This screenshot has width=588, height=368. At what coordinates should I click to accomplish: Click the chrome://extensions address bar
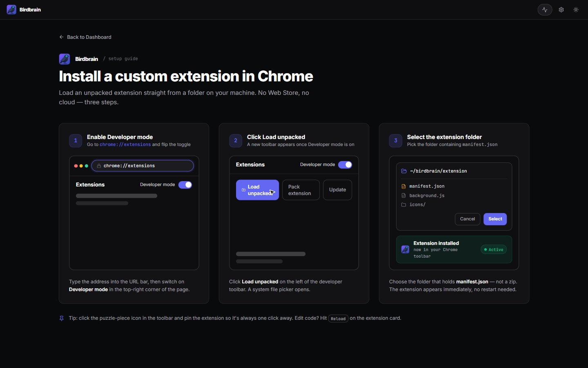[x=143, y=166]
